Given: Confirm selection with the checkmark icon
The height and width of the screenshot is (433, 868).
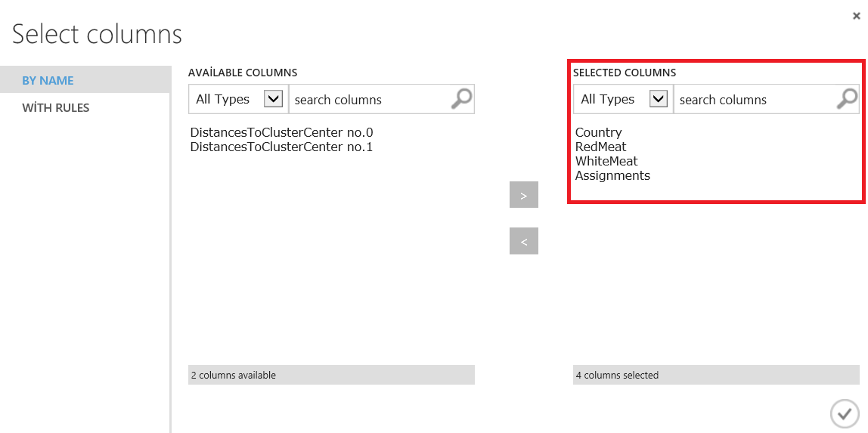Looking at the screenshot, I should (x=844, y=413).
